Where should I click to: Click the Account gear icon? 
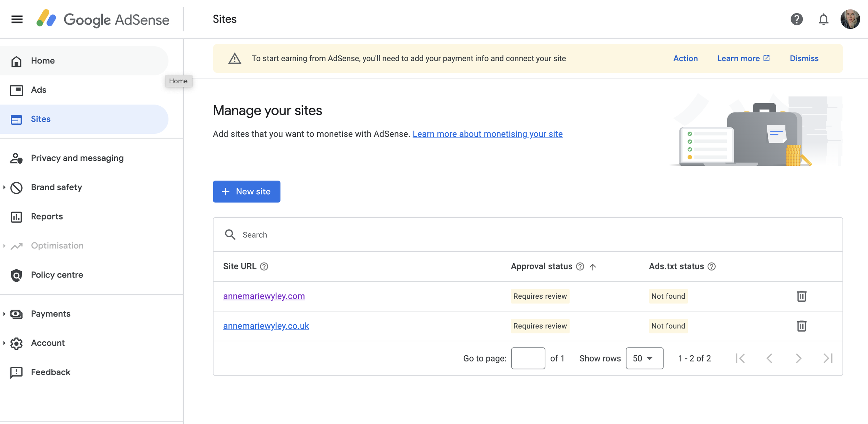16,343
